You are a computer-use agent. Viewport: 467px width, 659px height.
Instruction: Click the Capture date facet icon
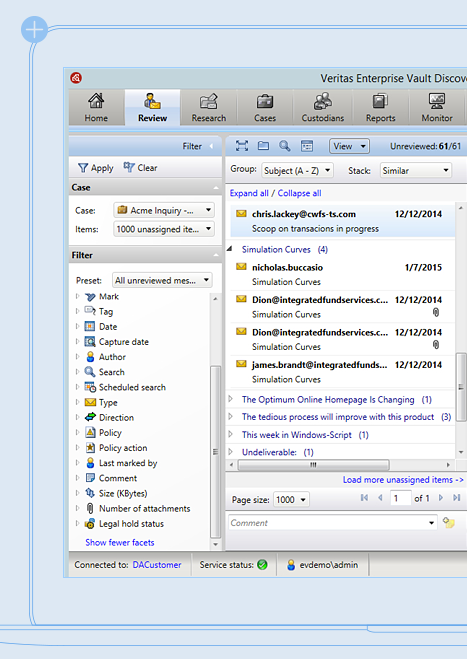point(90,342)
